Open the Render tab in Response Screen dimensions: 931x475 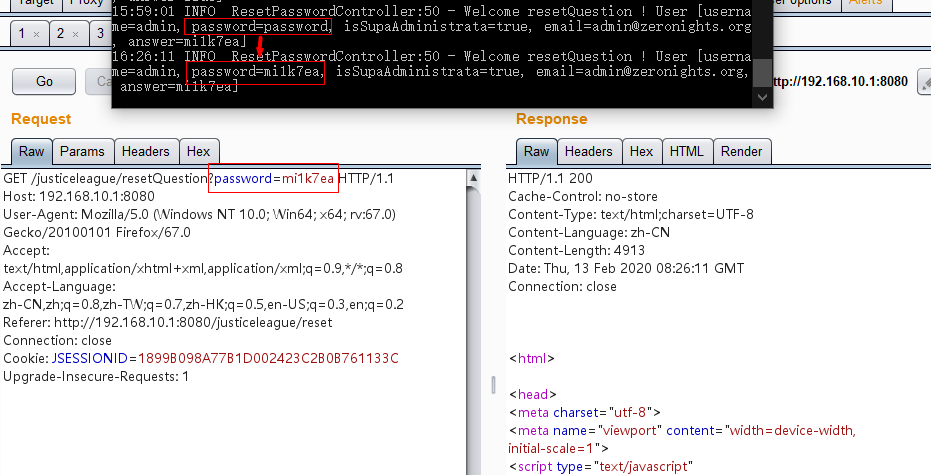(741, 152)
